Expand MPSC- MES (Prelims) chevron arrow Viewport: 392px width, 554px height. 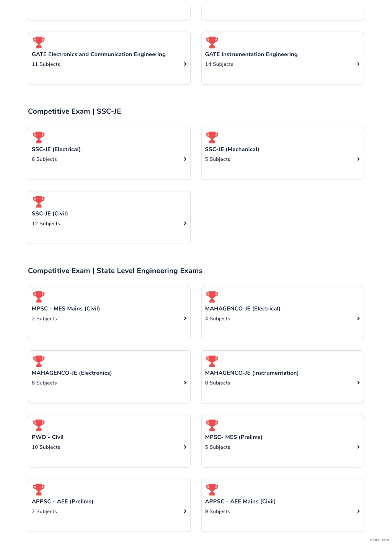358,447
